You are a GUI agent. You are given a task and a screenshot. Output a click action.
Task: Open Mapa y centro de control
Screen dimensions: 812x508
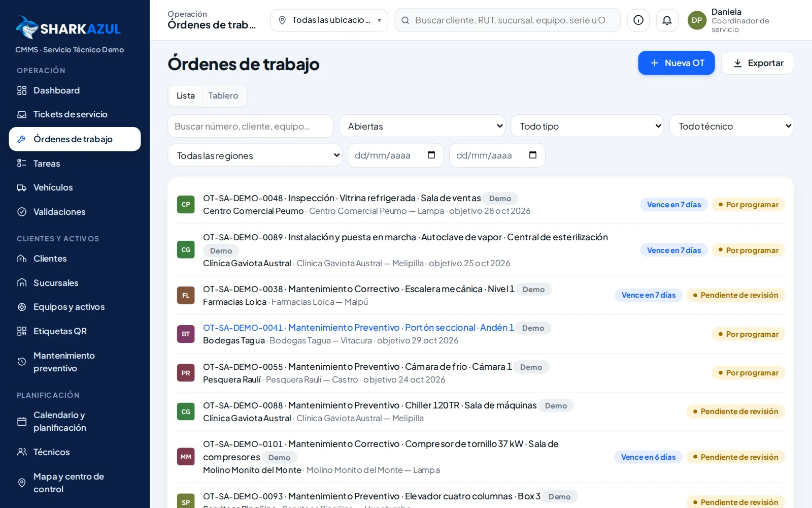75,483
